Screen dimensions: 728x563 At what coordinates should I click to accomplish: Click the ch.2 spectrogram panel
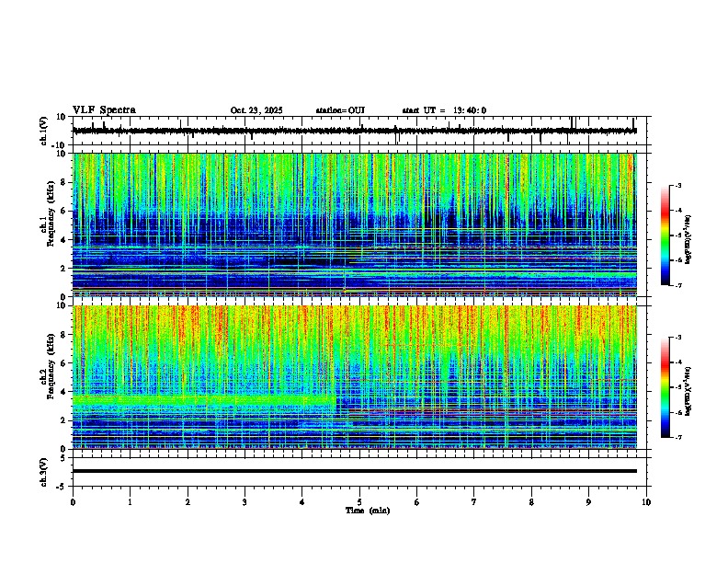tap(355, 377)
